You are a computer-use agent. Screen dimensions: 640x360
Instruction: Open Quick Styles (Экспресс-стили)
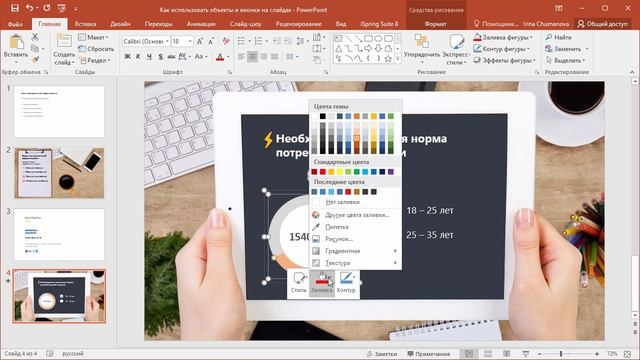[456, 49]
